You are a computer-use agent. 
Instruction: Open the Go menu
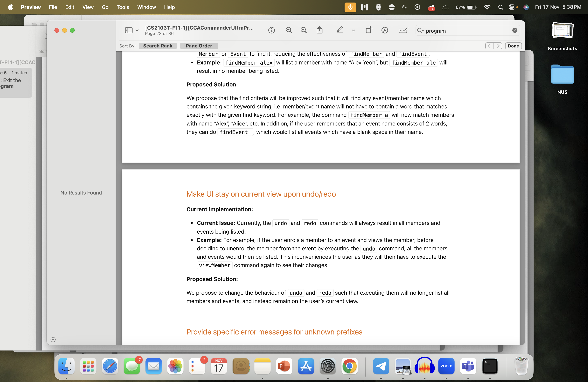tap(105, 7)
